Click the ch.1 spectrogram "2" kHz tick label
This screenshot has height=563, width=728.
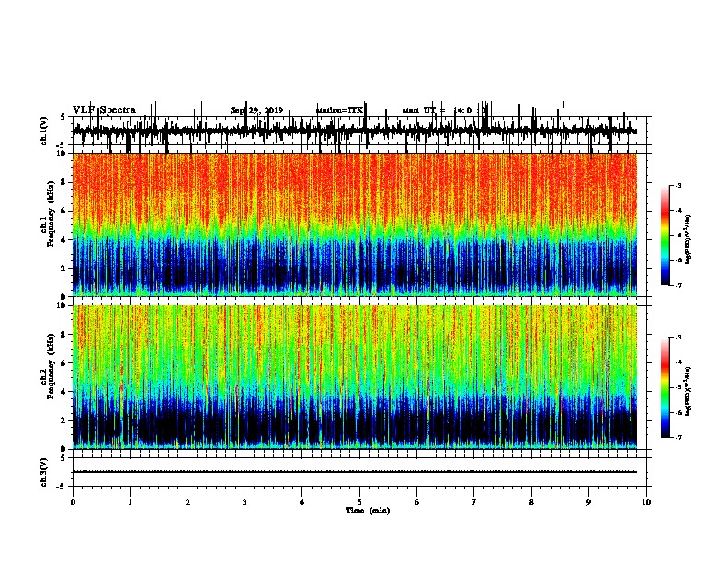pyautogui.click(x=64, y=268)
